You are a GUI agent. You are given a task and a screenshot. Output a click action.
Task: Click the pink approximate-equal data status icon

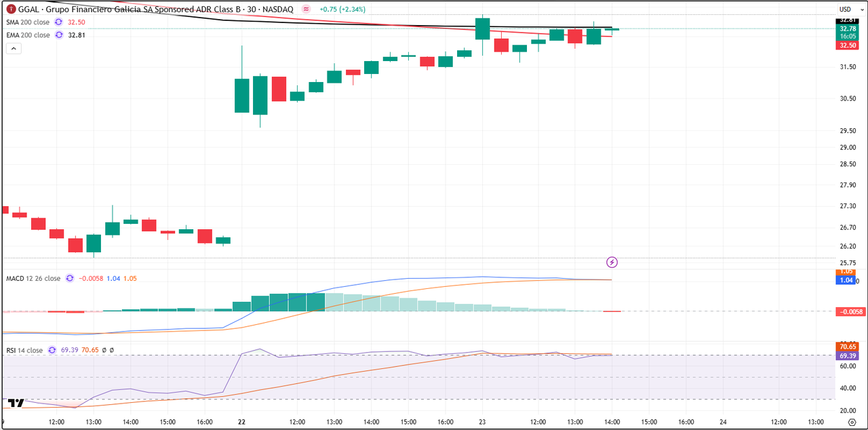[307, 9]
